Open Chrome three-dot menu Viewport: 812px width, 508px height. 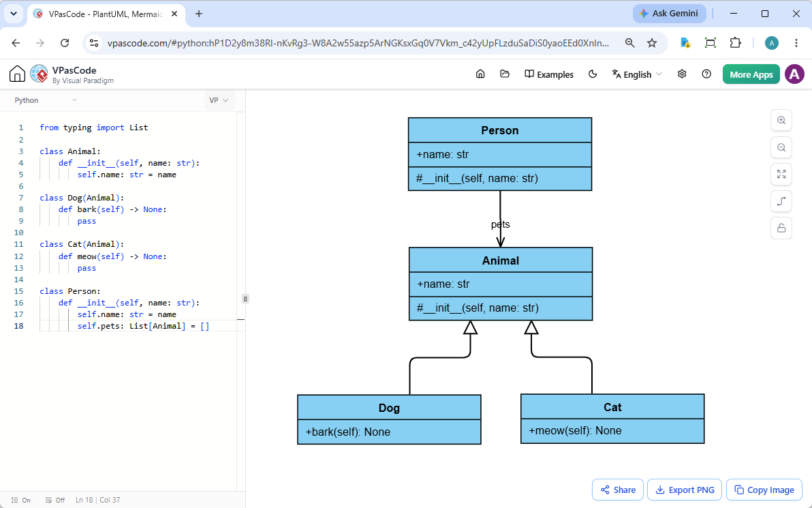click(x=796, y=43)
